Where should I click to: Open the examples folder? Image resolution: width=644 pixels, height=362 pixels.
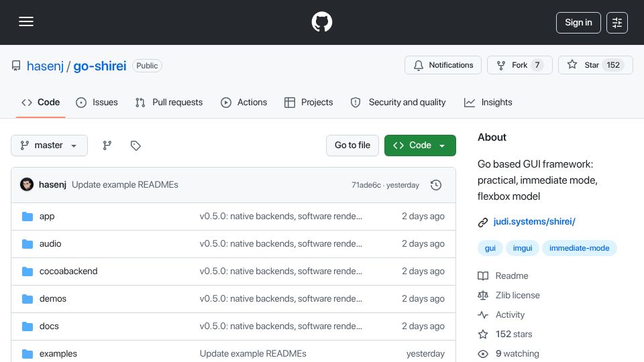(x=58, y=354)
